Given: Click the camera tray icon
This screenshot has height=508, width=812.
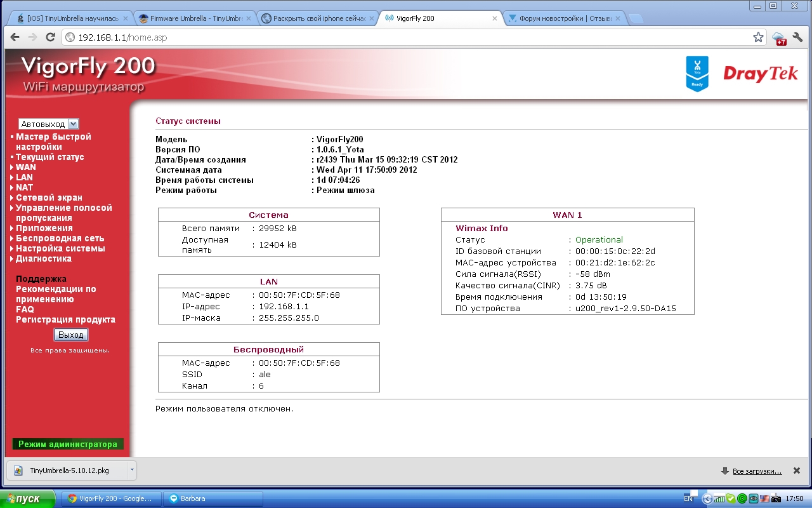Looking at the screenshot, I should coord(776,498).
